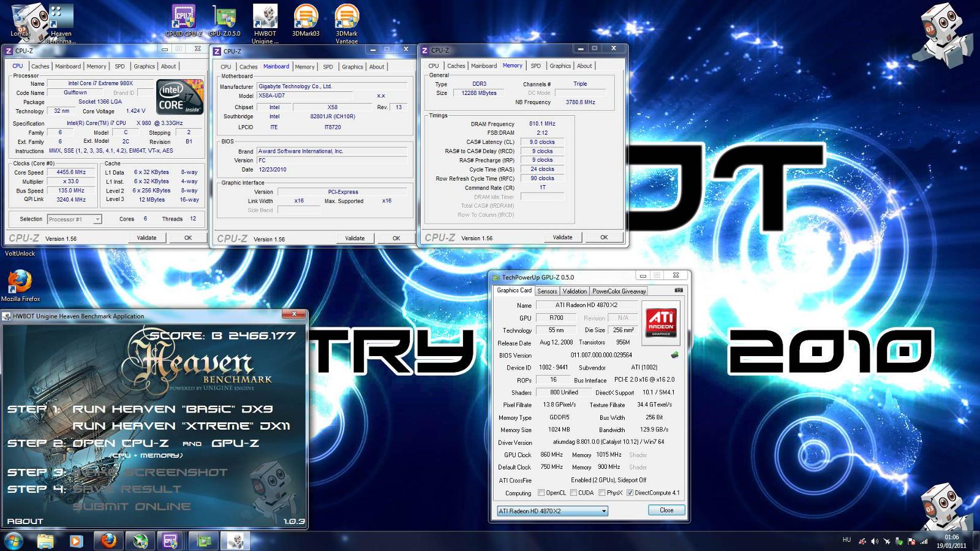The image size is (980, 551).
Task: Click BIOS Version field in GPU-Z
Action: coord(601,355)
